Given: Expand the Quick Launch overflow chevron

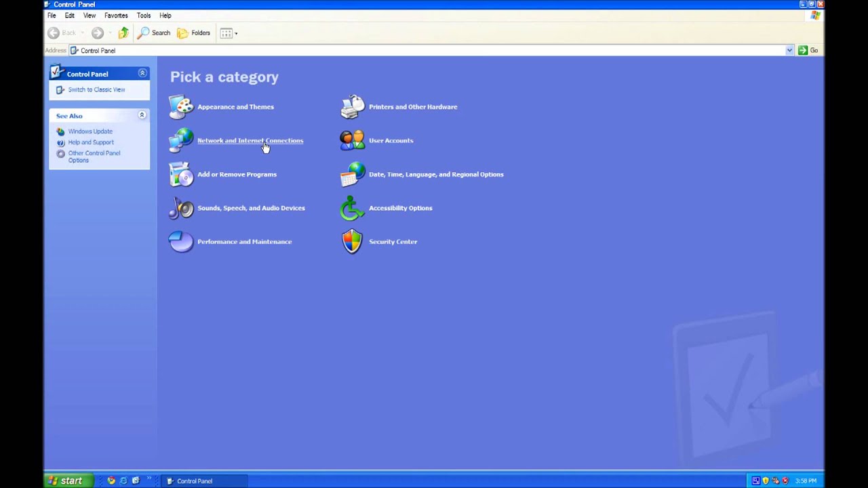Looking at the screenshot, I should click(149, 479).
